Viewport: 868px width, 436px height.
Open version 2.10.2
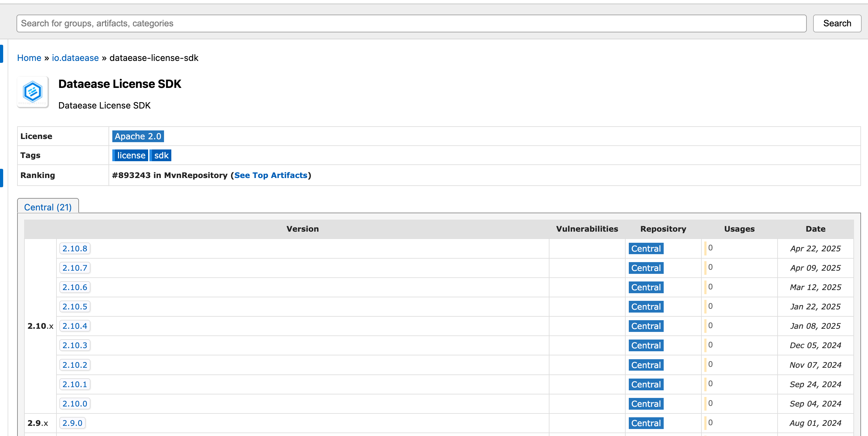click(75, 365)
